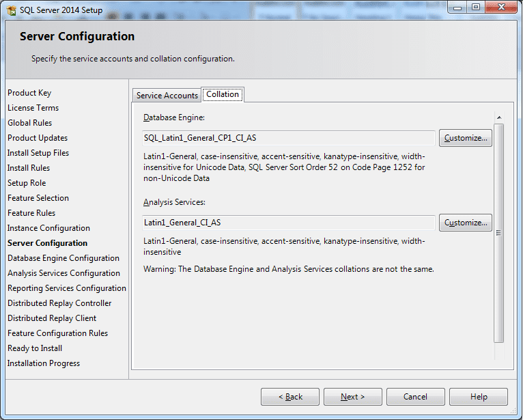The width and height of the screenshot is (523, 420).
Task: Click the Database Engine label
Action: 174,117
